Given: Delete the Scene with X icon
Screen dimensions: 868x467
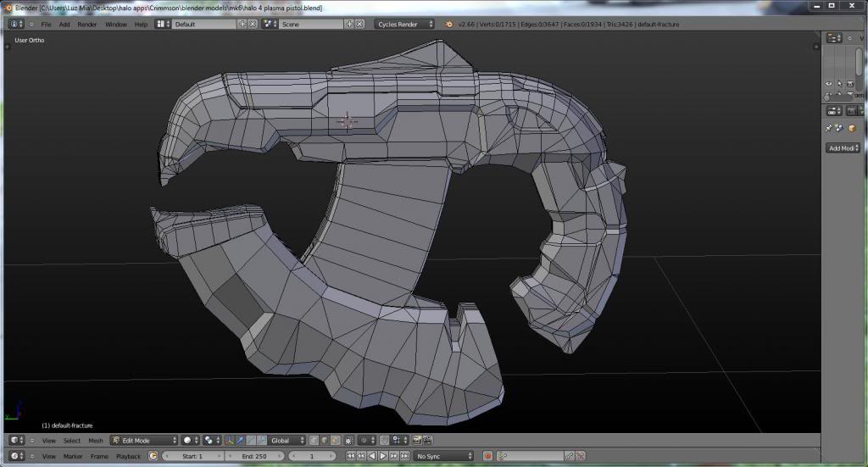Looking at the screenshot, I should [x=360, y=24].
